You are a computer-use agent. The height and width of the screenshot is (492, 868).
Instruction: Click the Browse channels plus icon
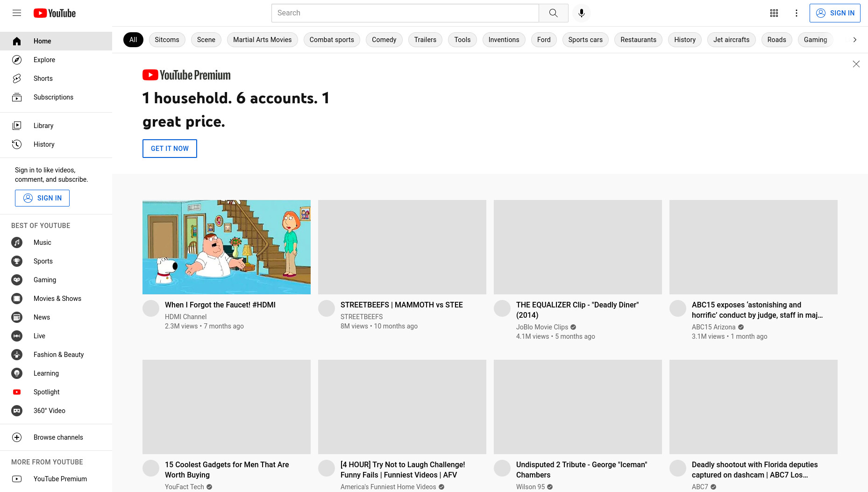coord(17,437)
